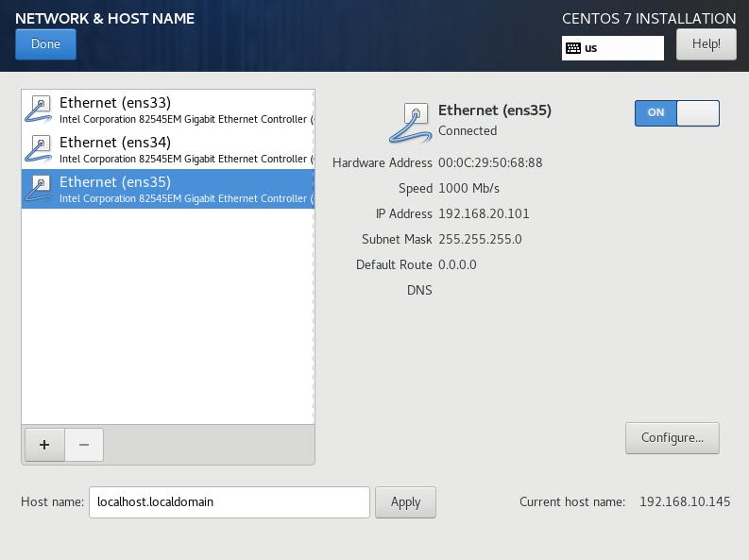
Task: Click into the Host name text field
Action: tap(228, 502)
